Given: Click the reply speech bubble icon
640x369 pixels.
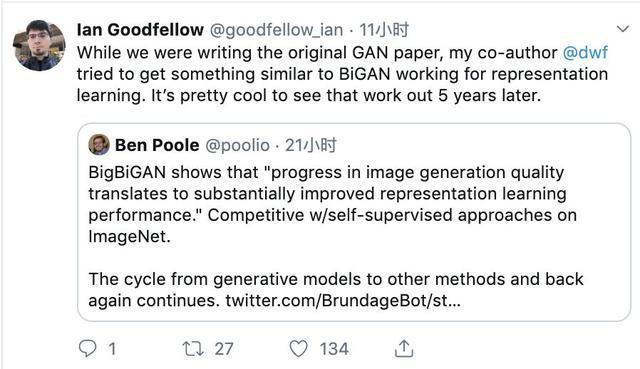Looking at the screenshot, I should pyautogui.click(x=87, y=349).
